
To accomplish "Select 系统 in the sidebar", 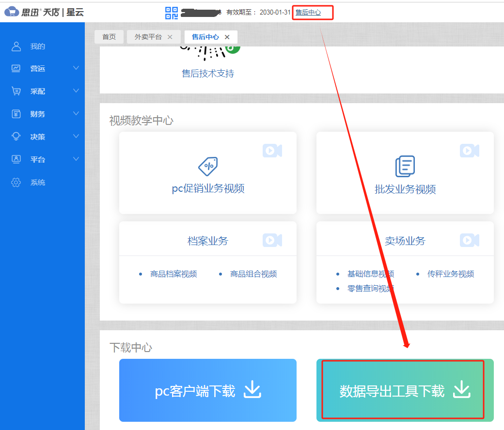I will coord(38,183).
